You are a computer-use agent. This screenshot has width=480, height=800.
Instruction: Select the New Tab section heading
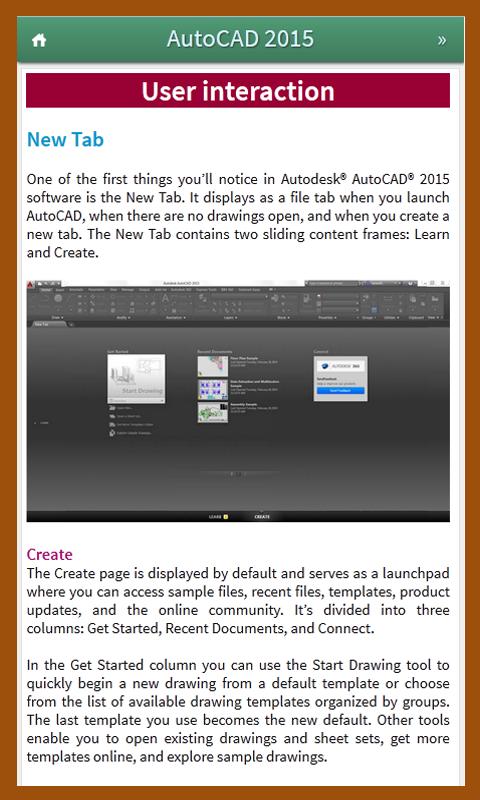[x=65, y=139]
